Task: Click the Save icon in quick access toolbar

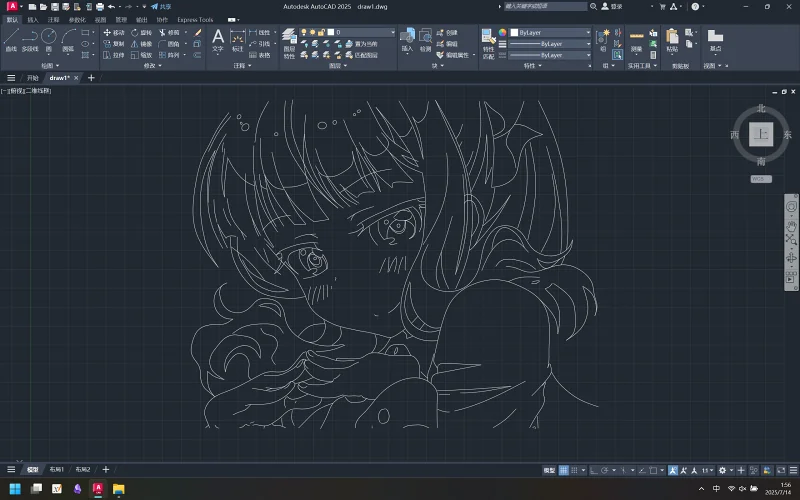Action: coord(55,7)
